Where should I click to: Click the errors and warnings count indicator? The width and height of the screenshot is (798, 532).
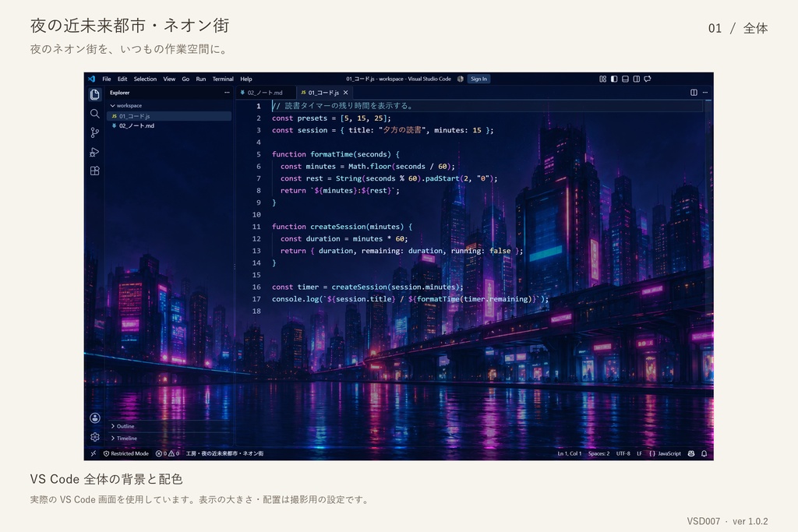tap(168, 453)
